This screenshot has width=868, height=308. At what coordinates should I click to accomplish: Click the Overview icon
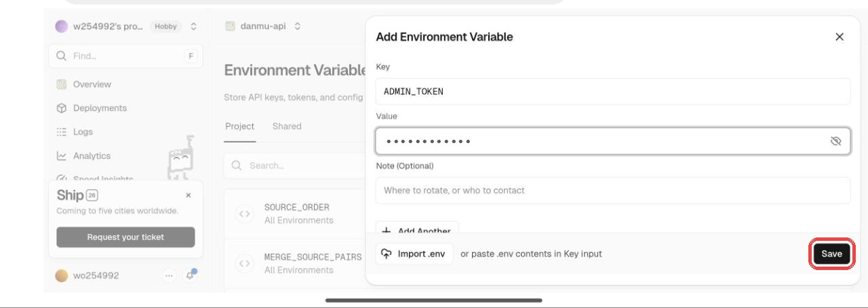62,84
